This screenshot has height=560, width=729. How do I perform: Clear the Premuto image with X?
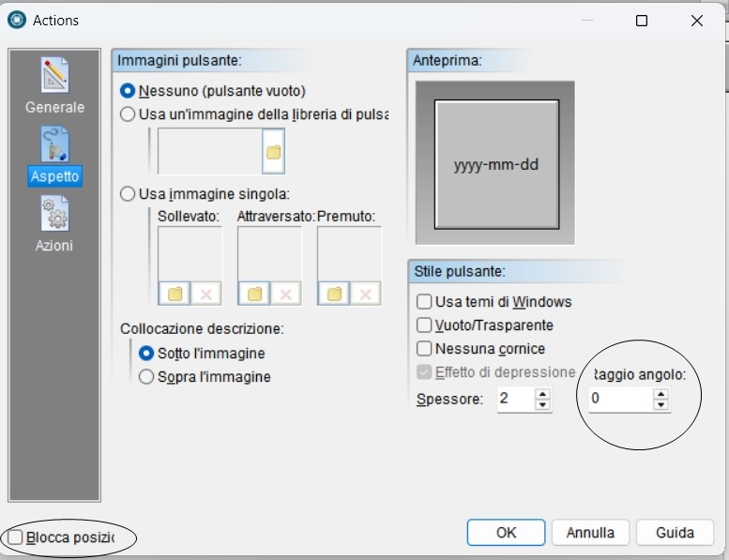pos(365,294)
